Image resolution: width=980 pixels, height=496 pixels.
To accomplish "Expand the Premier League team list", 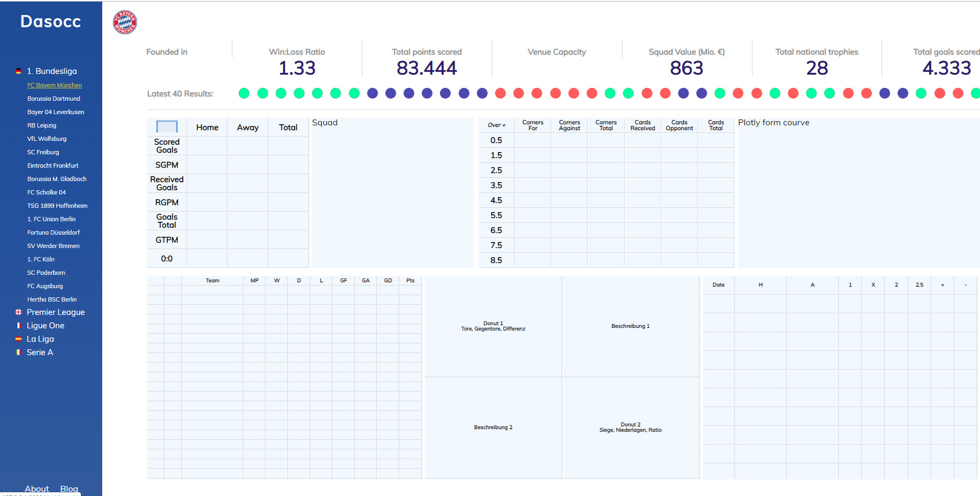I will point(56,312).
